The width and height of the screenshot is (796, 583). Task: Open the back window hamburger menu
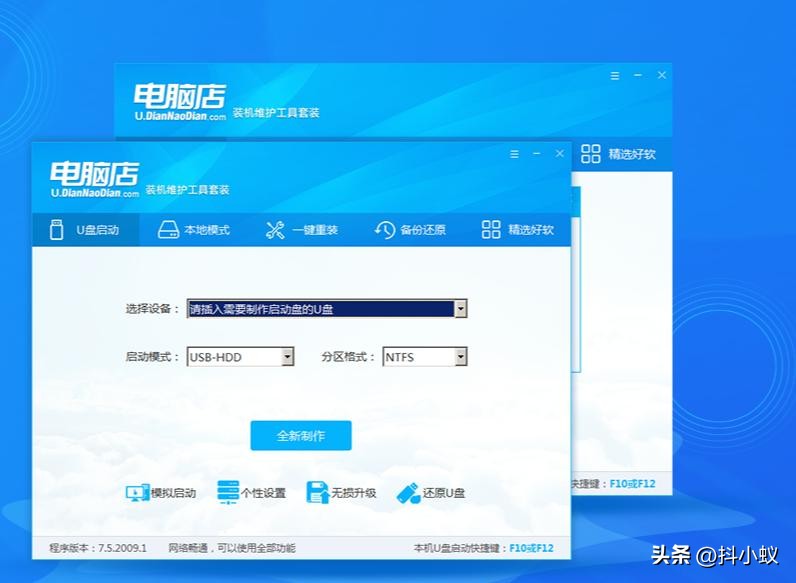pyautogui.click(x=615, y=76)
